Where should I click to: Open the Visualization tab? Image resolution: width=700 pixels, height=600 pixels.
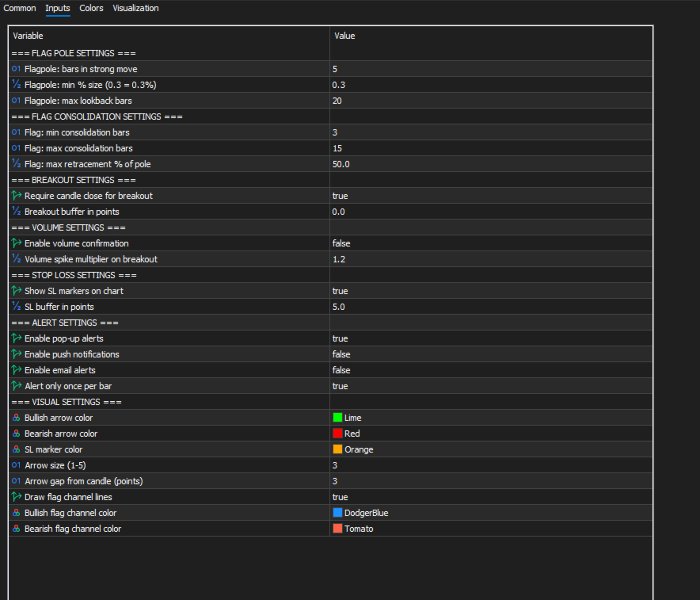(135, 8)
